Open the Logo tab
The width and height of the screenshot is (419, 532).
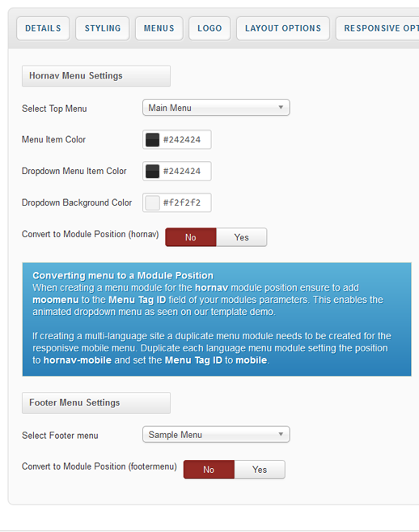click(x=209, y=28)
